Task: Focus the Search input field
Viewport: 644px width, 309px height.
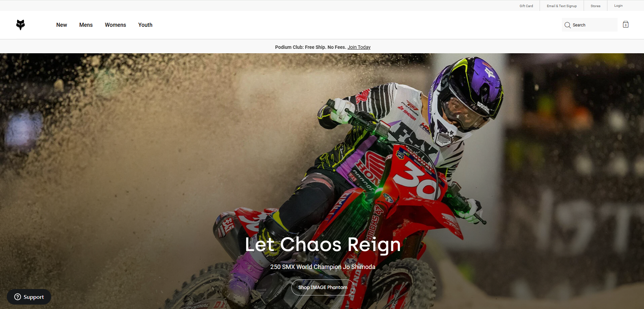Action: point(590,25)
